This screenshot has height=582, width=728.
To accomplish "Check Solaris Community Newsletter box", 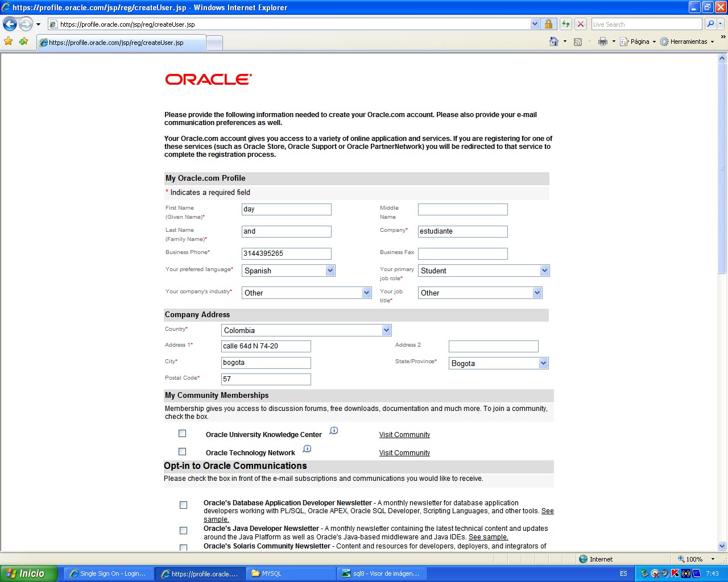I will coord(183,548).
